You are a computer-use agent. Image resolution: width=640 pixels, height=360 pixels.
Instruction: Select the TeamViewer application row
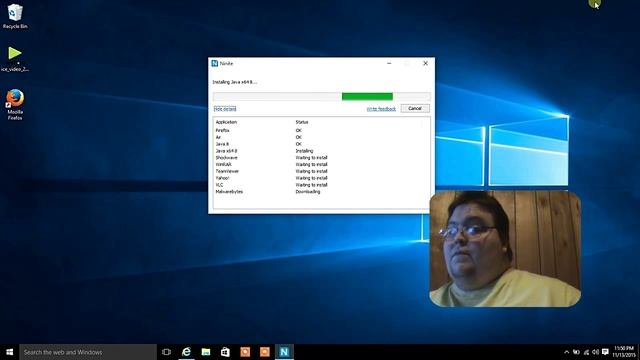pyautogui.click(x=321, y=171)
